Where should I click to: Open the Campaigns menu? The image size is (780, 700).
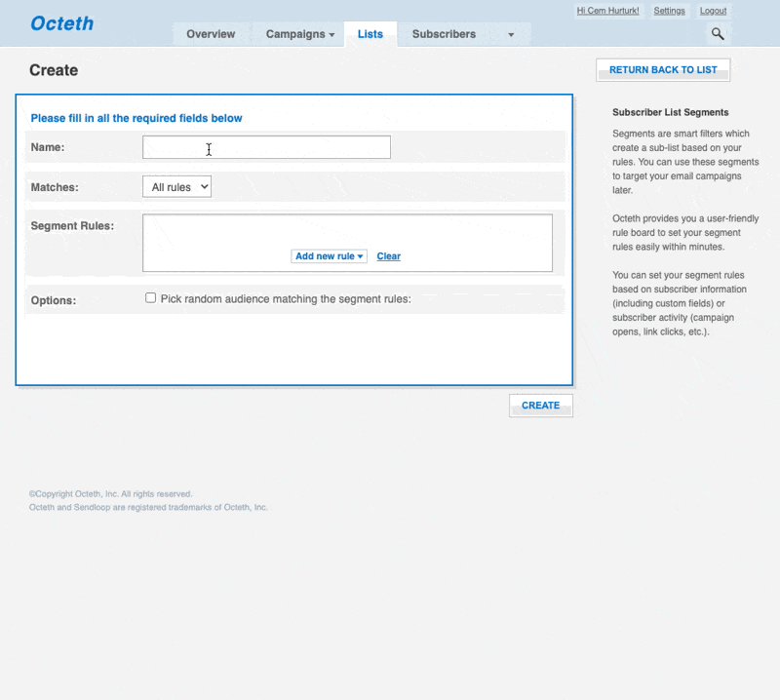[x=300, y=34]
